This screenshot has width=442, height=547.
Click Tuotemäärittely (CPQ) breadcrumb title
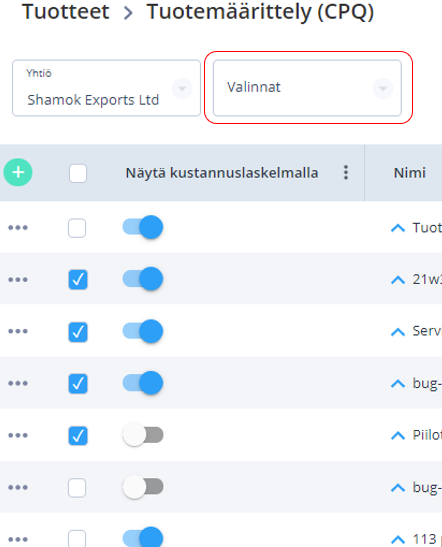coord(260,12)
